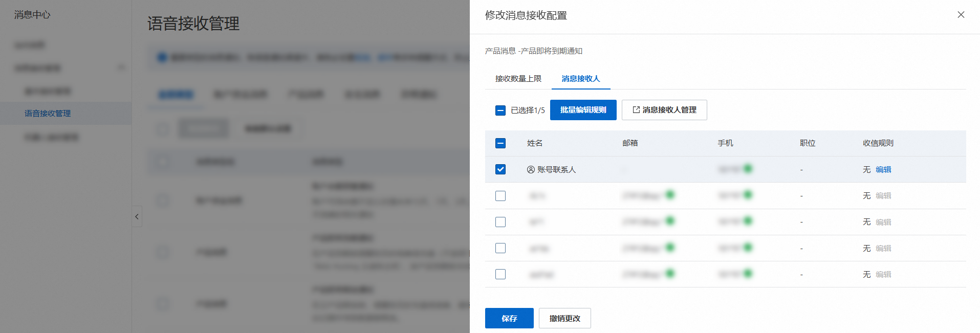Click the 账号联系人 name text
The height and width of the screenshot is (333, 980).
tap(556, 170)
